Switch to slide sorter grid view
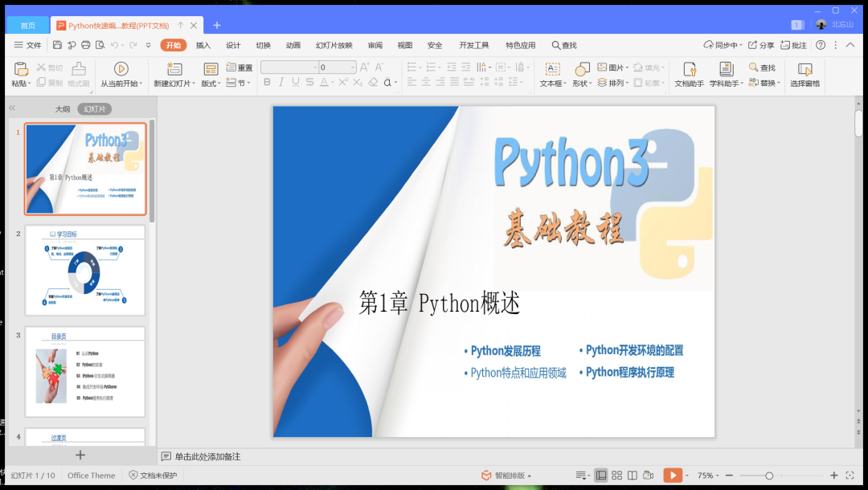868x490 pixels. click(616, 476)
